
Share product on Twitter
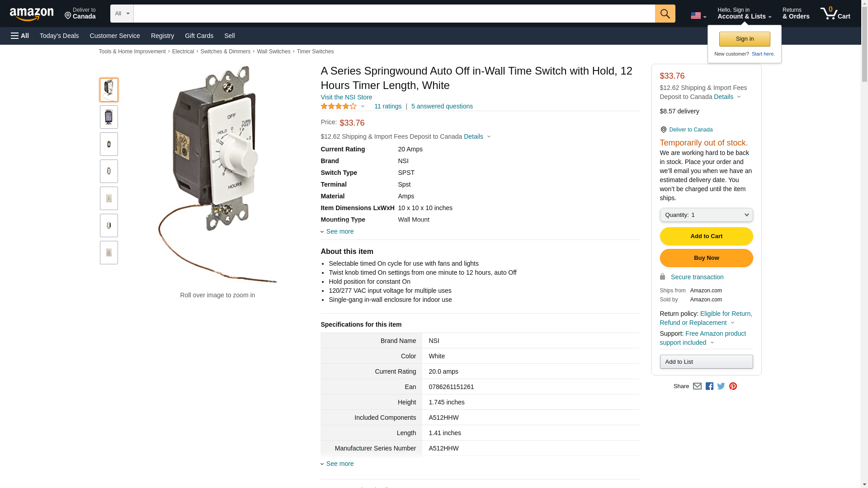721,386
